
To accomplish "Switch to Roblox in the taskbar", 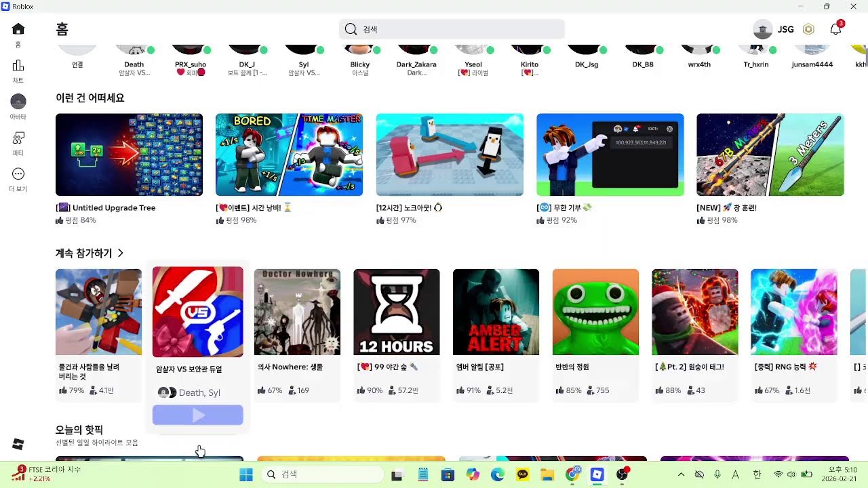I will pos(597,474).
